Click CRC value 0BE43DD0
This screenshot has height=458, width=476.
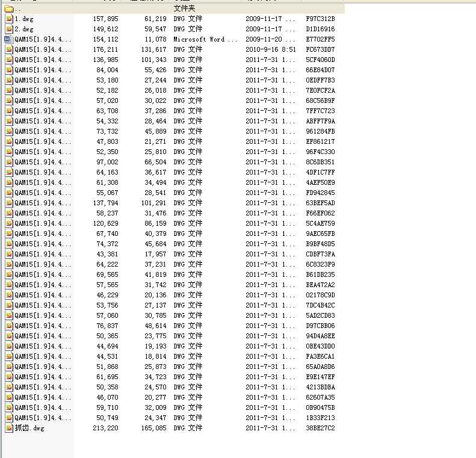(320, 346)
